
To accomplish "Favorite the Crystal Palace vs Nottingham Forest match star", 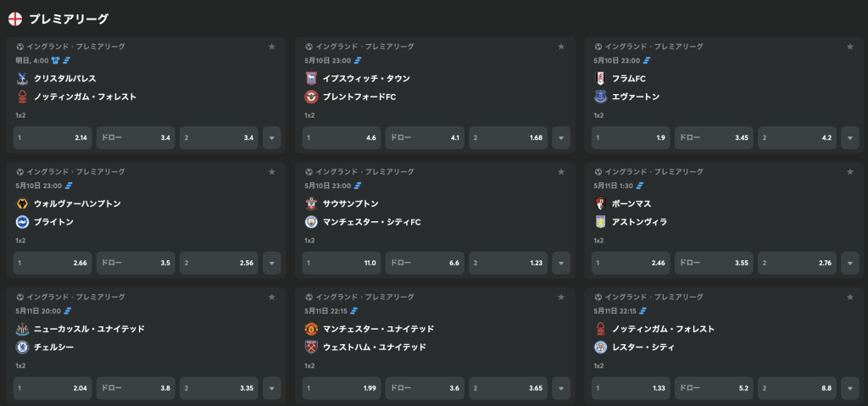I will (272, 47).
